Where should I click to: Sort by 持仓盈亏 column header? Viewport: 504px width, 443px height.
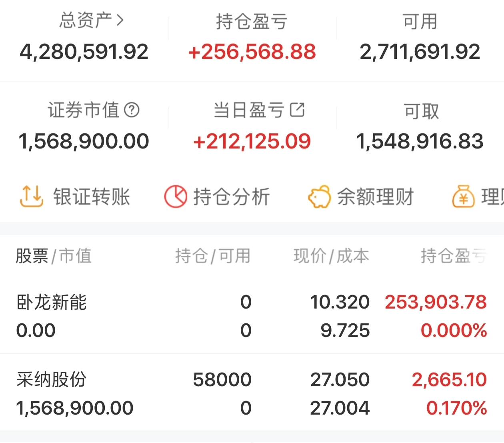pos(454,256)
